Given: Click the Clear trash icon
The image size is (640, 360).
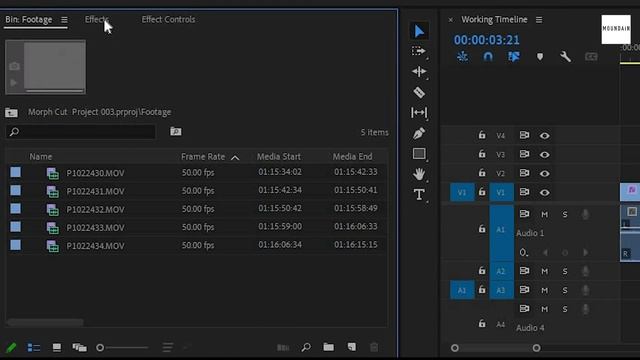Looking at the screenshot, I should (374, 347).
